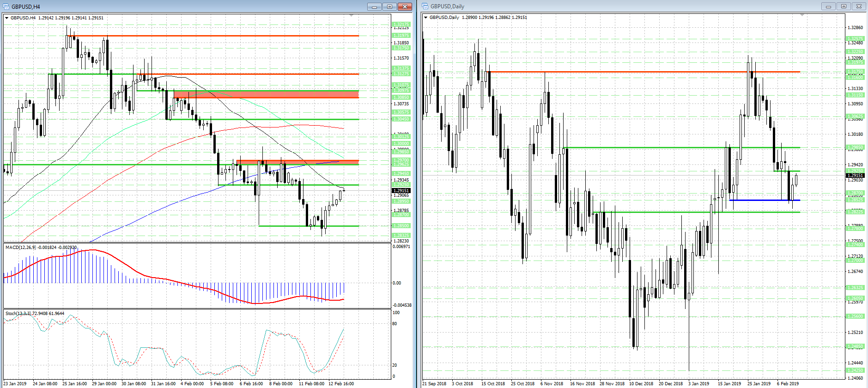Click the MACD scale value 0.006971
Screen dimensions: 868x388
401,247
